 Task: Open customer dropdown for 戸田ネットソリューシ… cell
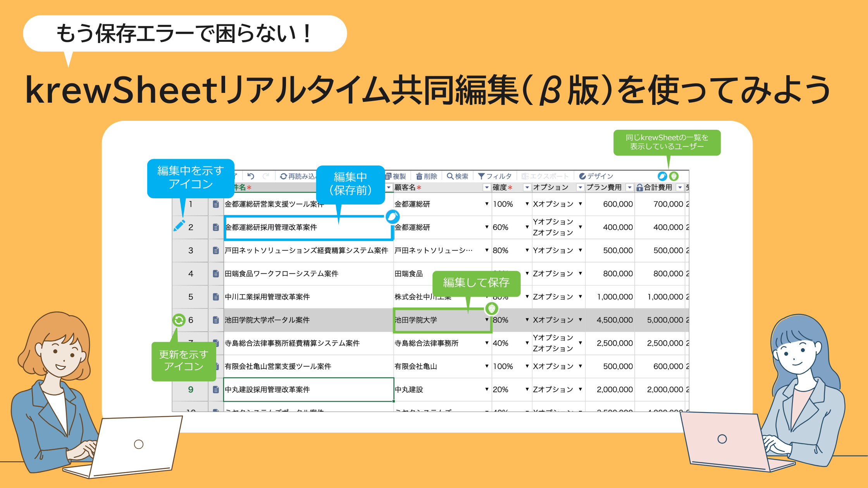pyautogui.click(x=487, y=250)
